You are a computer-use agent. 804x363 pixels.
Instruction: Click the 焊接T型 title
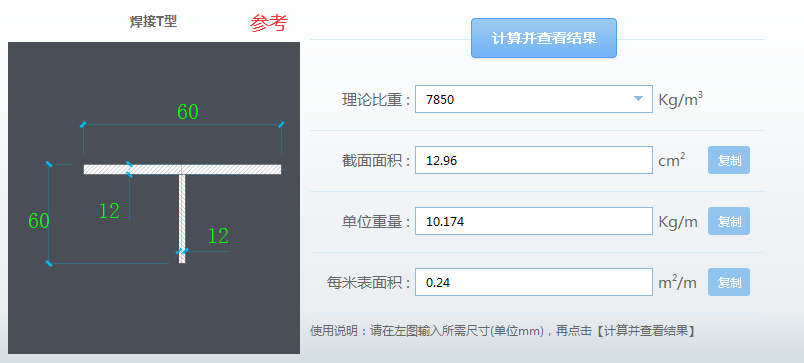point(153,22)
